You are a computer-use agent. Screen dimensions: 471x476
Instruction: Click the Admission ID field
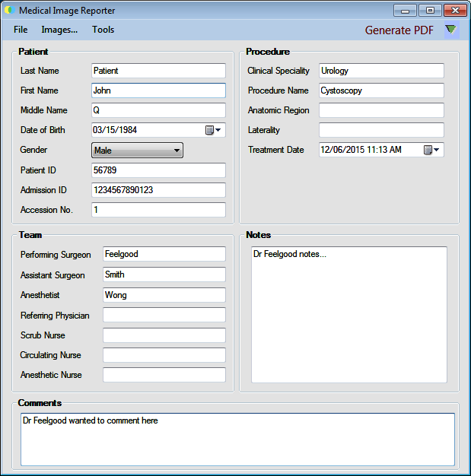[158, 190]
